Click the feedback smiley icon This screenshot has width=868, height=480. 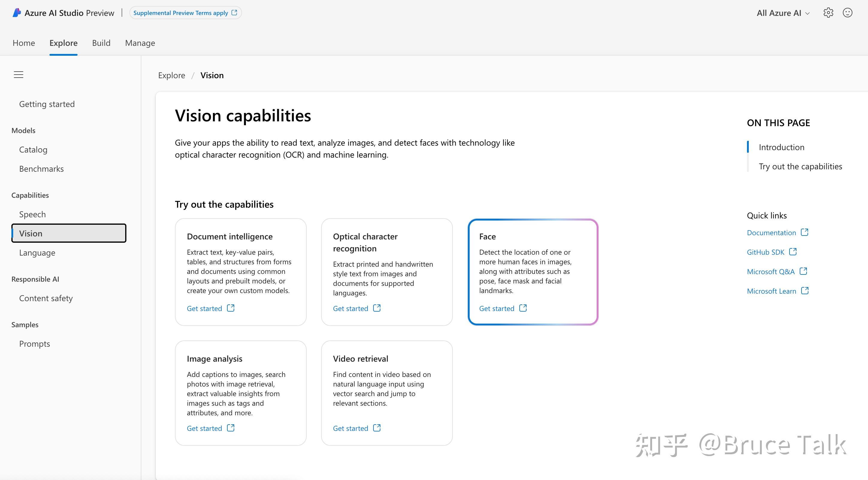click(848, 13)
